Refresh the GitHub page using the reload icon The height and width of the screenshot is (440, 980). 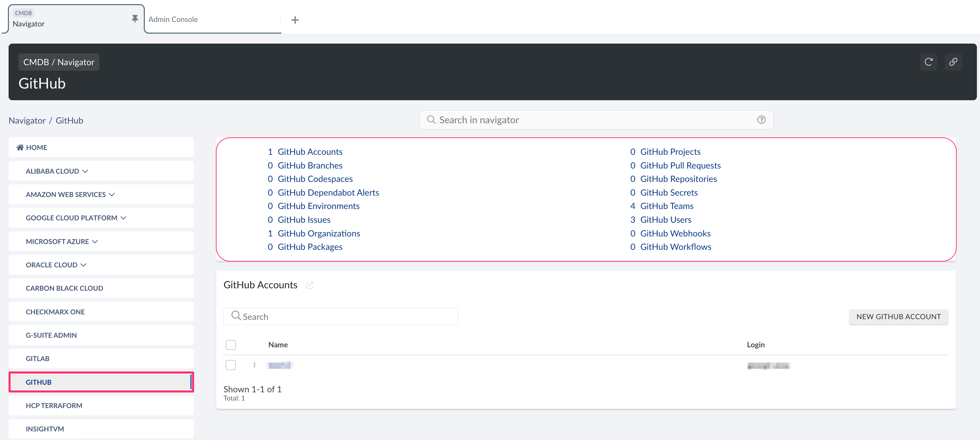coord(929,62)
